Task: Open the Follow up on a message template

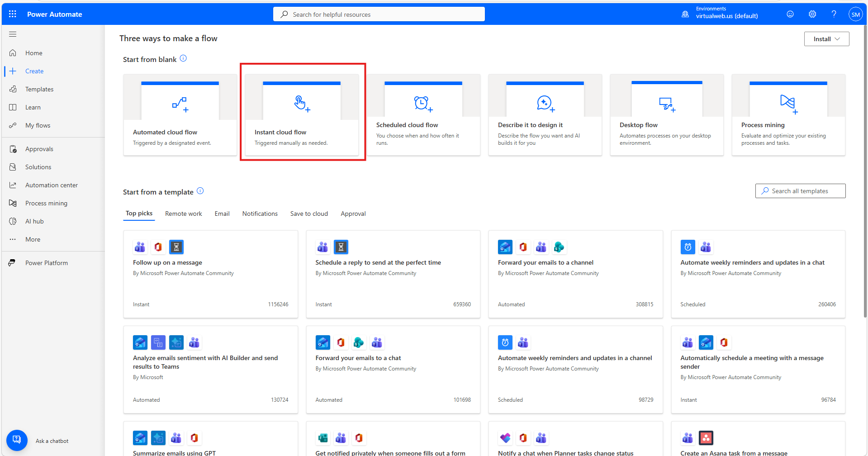Action: tap(211, 274)
